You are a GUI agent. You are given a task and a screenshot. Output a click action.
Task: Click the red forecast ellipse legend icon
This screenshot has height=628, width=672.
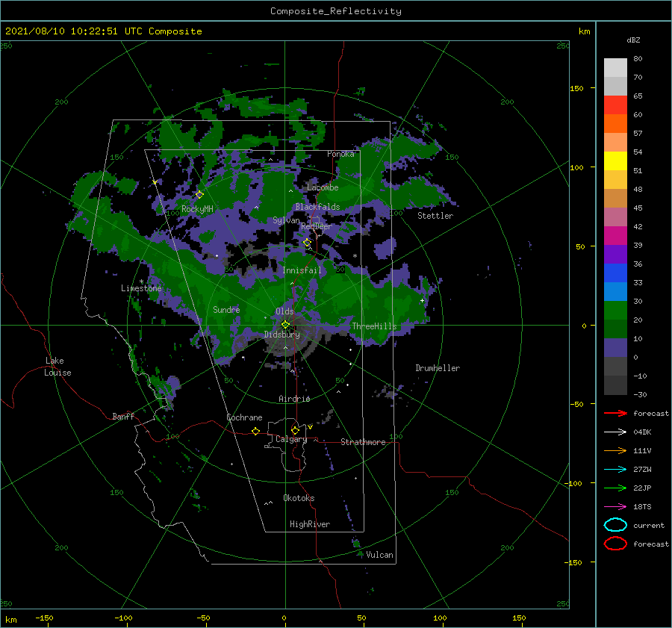[x=615, y=544]
